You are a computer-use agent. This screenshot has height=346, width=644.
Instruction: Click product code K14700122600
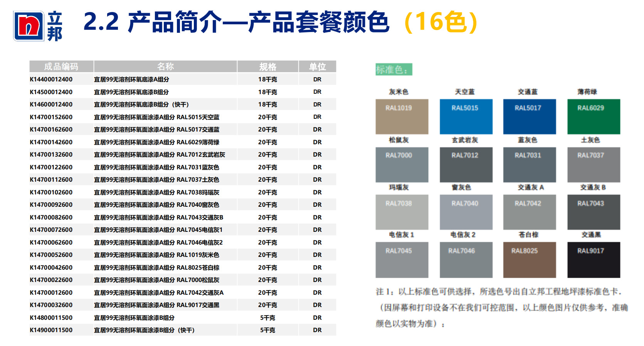pos(51,167)
